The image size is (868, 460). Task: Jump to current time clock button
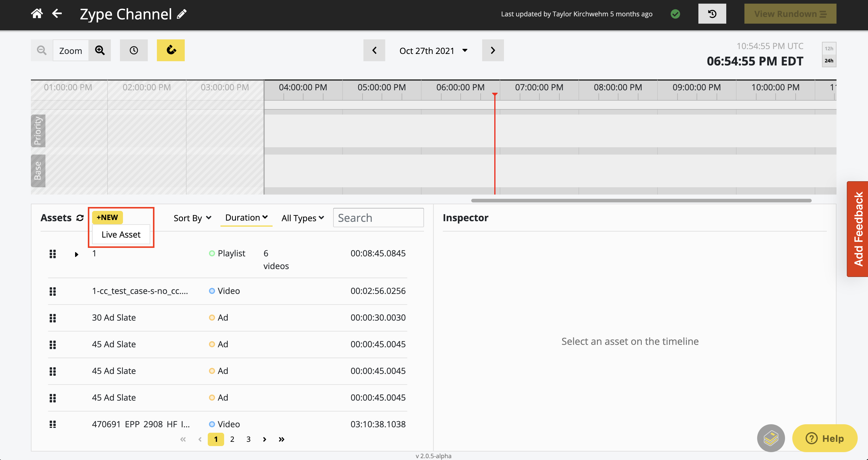(134, 50)
